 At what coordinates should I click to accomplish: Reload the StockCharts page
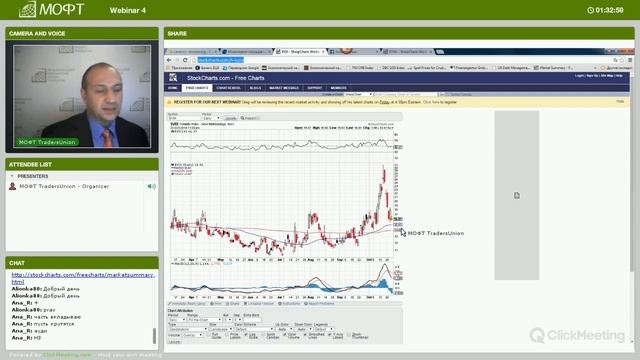coord(185,60)
